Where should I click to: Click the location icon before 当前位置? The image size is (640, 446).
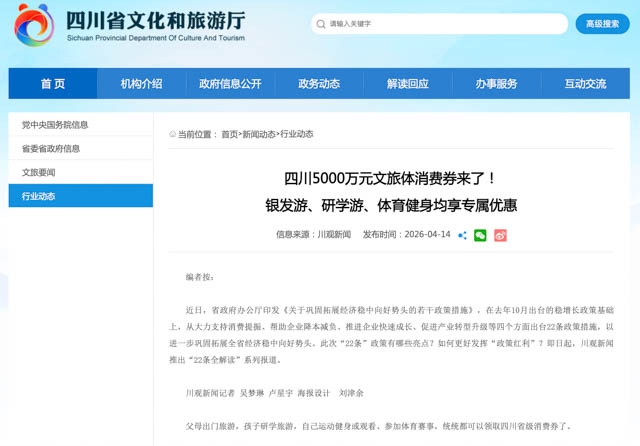pyautogui.click(x=172, y=134)
